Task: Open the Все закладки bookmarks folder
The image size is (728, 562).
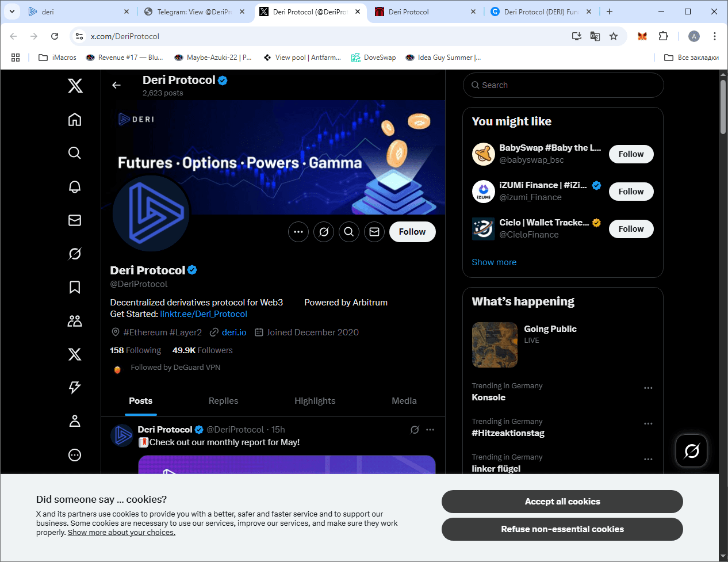Action: click(x=692, y=58)
